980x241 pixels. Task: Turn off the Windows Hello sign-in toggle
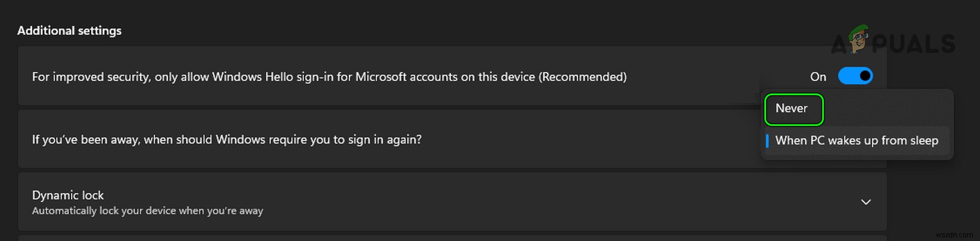(855, 76)
